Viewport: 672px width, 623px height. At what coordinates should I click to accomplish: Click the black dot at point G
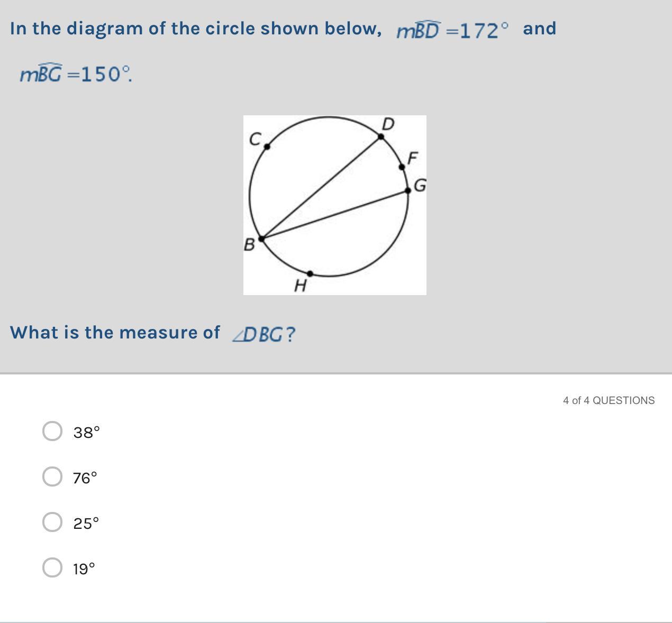(407, 190)
